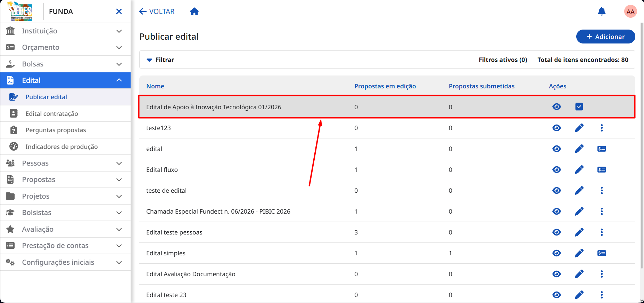The image size is (644, 303).
Task: Edit the Edital fluxo row
Action: pos(579,170)
